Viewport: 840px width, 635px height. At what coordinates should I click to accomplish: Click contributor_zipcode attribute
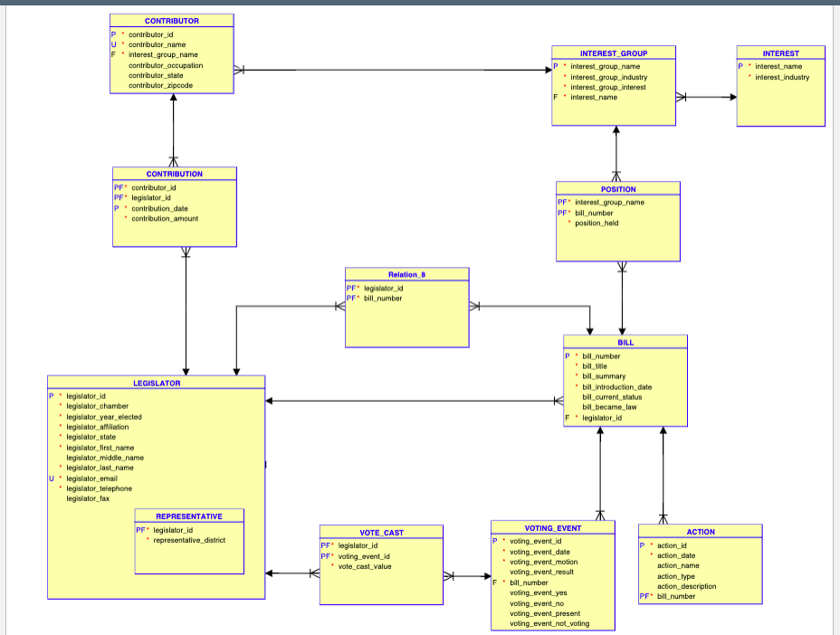point(161,85)
